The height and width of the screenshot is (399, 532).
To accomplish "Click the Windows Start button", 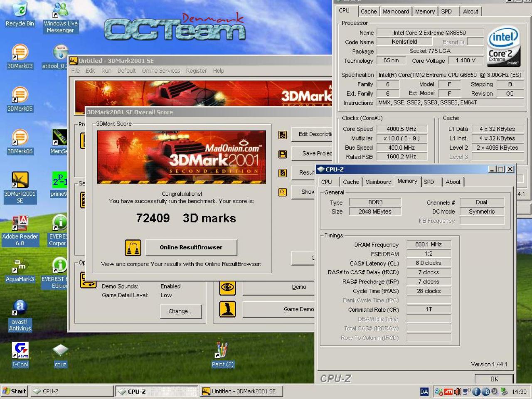I will click(15, 391).
